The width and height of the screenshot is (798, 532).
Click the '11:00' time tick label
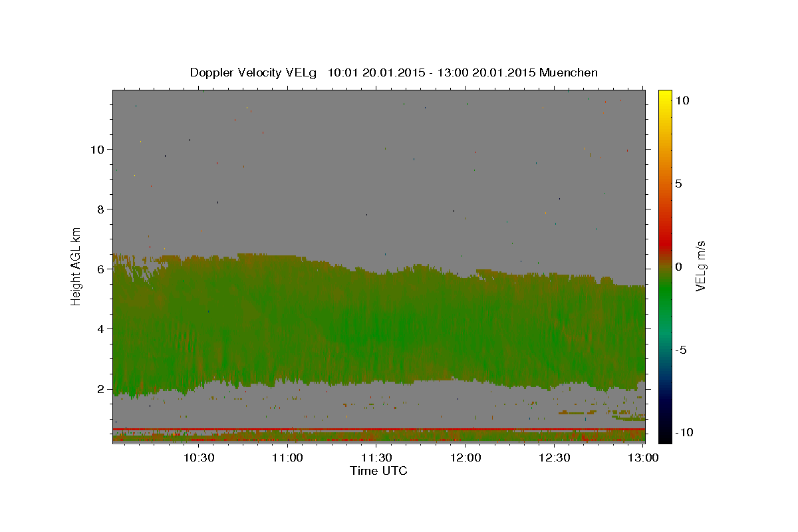(288, 458)
